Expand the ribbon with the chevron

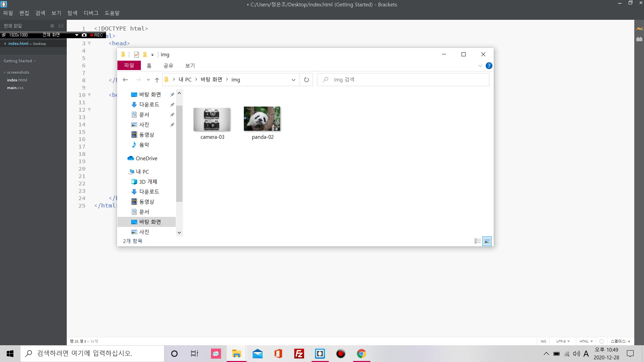480,66
